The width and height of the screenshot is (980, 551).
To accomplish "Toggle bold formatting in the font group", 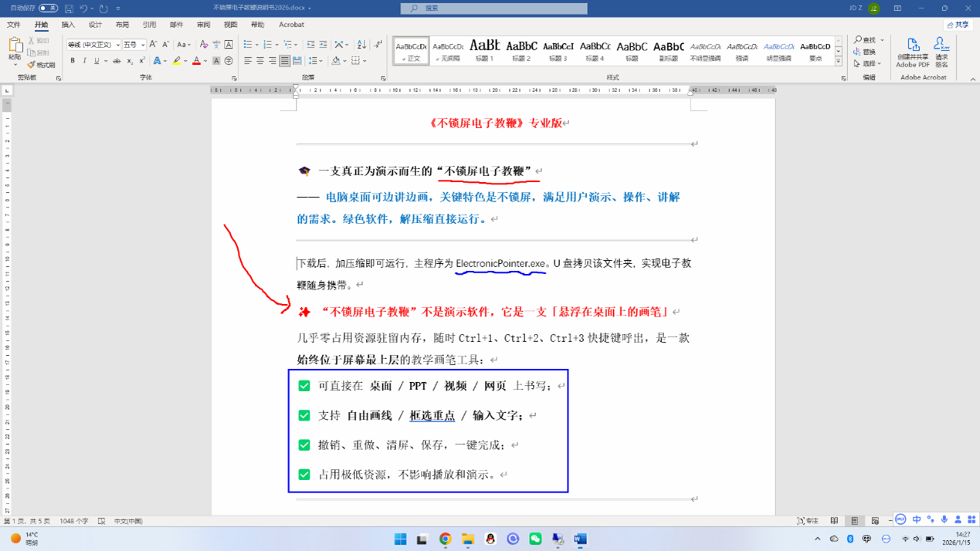I will coord(73,61).
